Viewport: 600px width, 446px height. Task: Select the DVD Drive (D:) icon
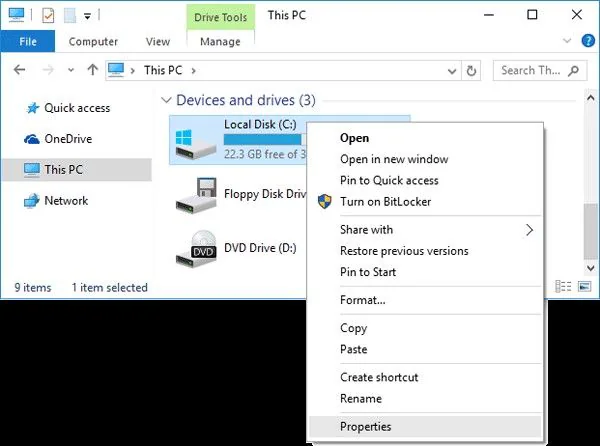tap(196, 249)
